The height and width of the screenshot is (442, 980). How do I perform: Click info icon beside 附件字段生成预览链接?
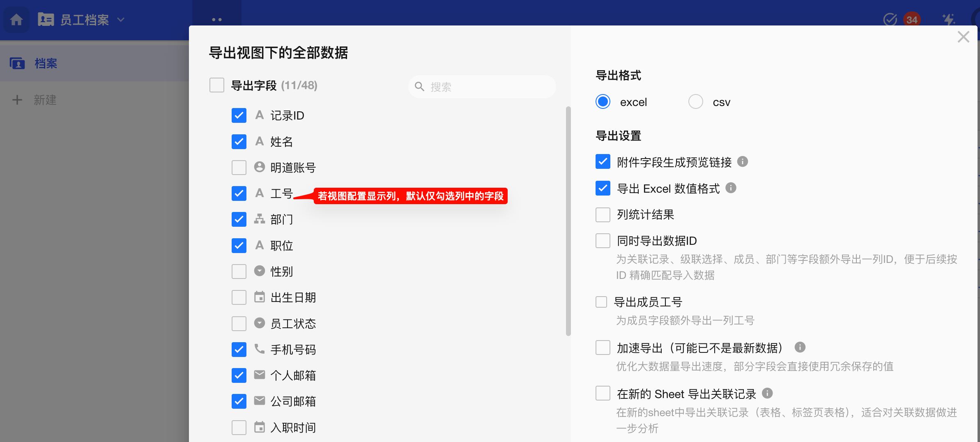(742, 162)
